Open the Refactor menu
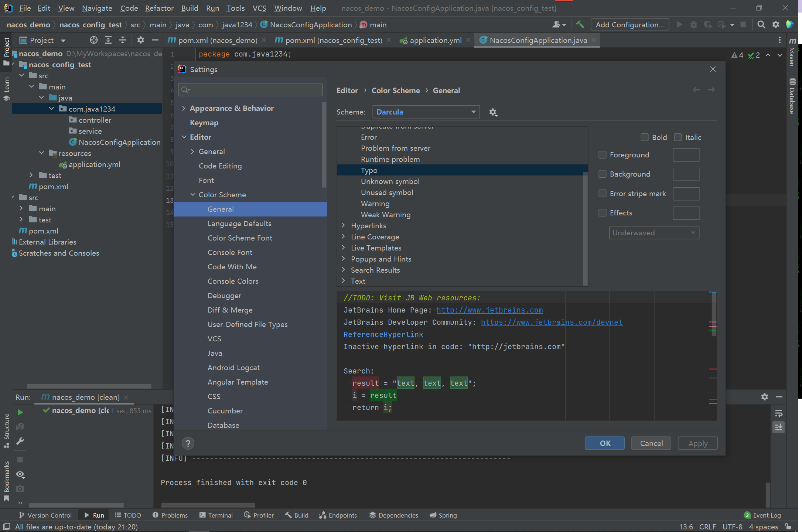The image size is (802, 532). (159, 8)
